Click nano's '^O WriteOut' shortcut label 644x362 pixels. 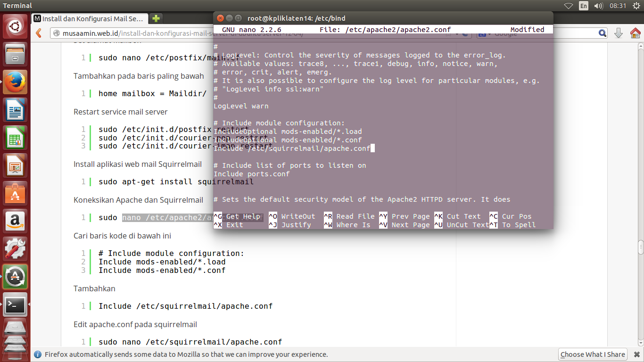click(x=292, y=216)
